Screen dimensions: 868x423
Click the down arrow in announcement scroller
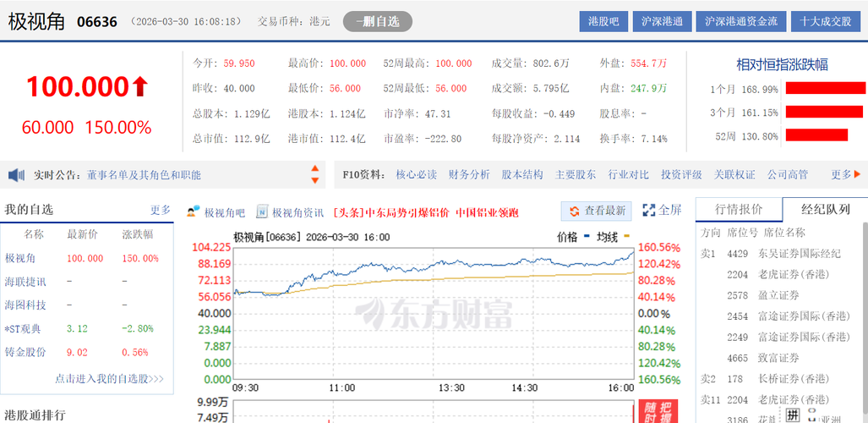(x=315, y=181)
